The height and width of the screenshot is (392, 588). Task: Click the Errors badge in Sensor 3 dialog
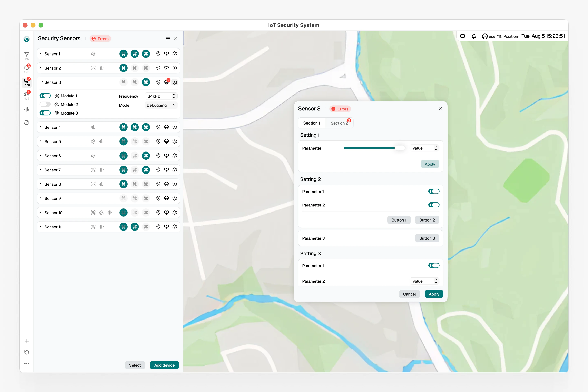click(340, 109)
